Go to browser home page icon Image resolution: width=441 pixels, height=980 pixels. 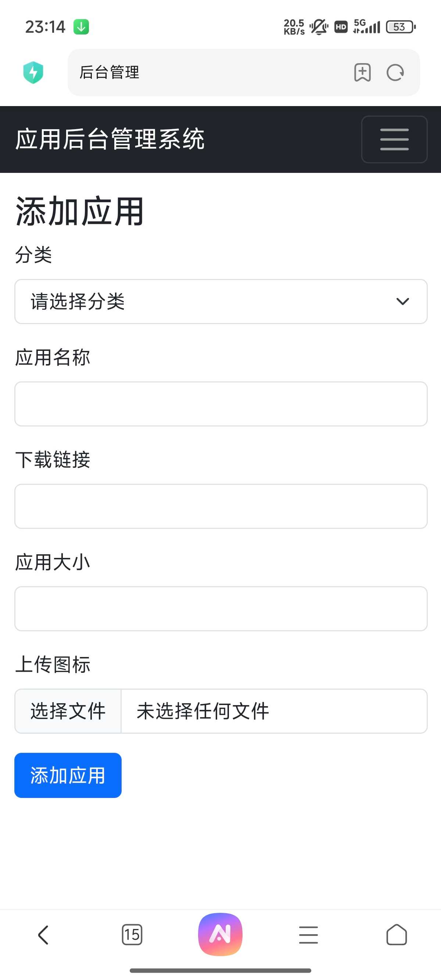click(397, 935)
